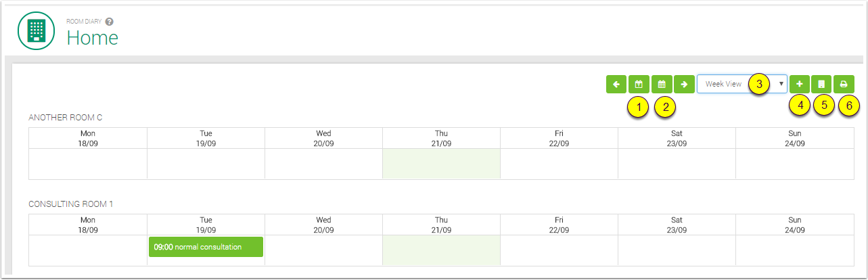This screenshot has width=868, height=280.
Task: Add a new room booking with plus button
Action: point(799,84)
